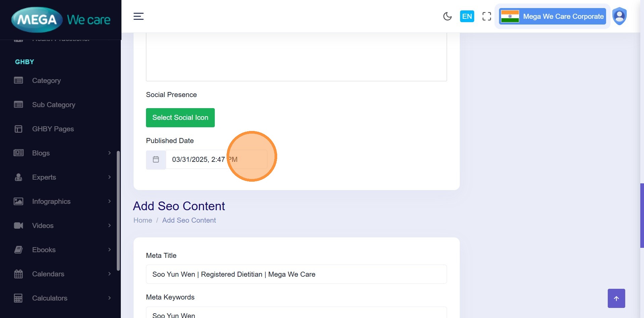Viewport: 644px width, 318px height.
Task: Enter fullscreen using the expand icon
Action: pyautogui.click(x=487, y=16)
